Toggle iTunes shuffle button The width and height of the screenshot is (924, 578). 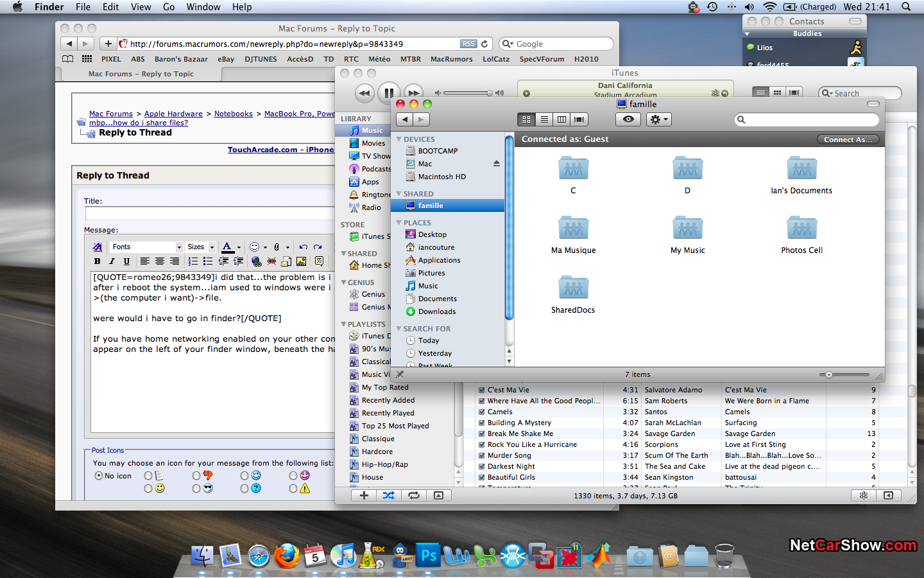(x=389, y=495)
